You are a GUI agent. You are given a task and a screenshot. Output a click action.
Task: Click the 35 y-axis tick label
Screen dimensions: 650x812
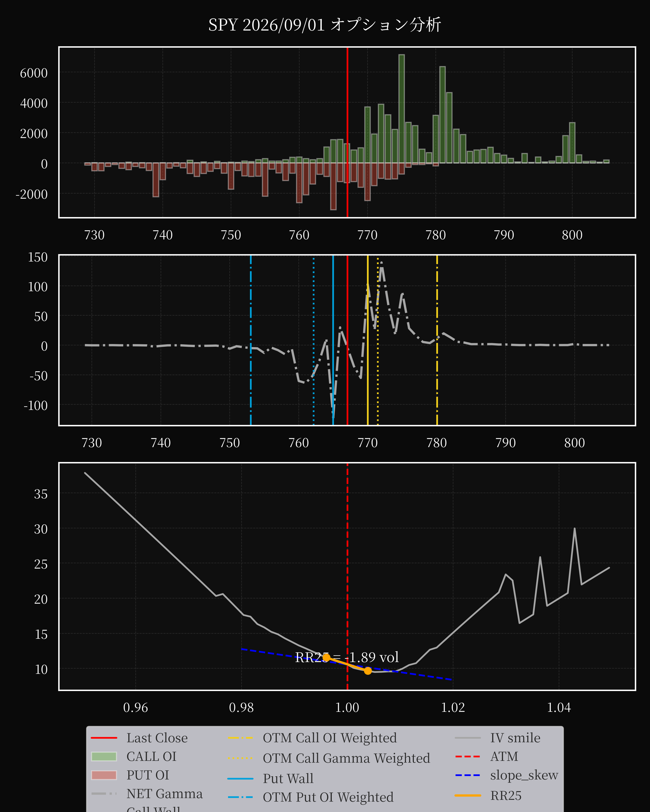pos(41,494)
